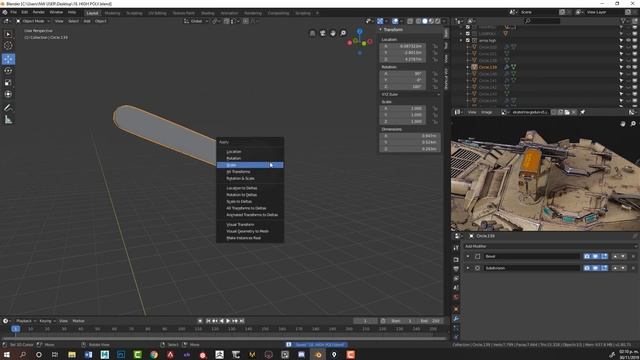Activate the Transform tool
This screenshot has width=640, height=360.
pos(8,94)
